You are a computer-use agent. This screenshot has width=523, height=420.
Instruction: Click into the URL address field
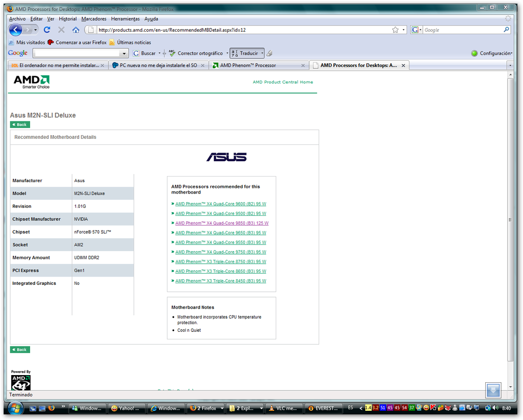pos(244,30)
